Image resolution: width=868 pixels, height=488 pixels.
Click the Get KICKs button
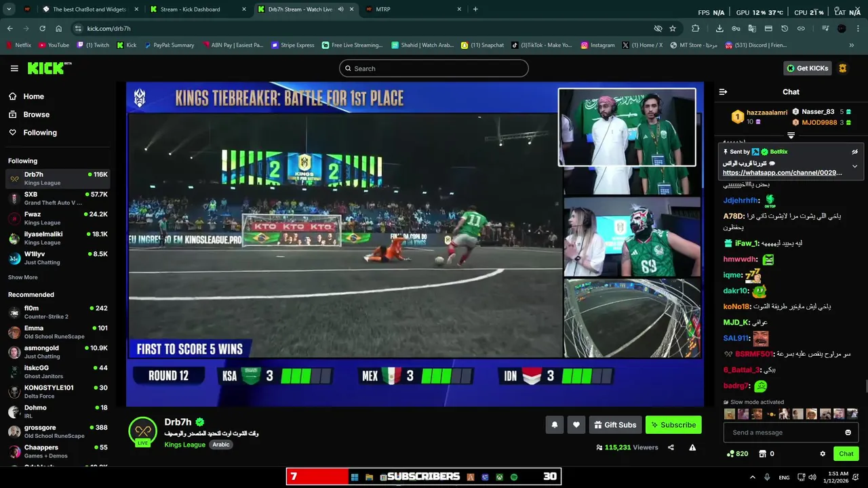click(x=808, y=68)
